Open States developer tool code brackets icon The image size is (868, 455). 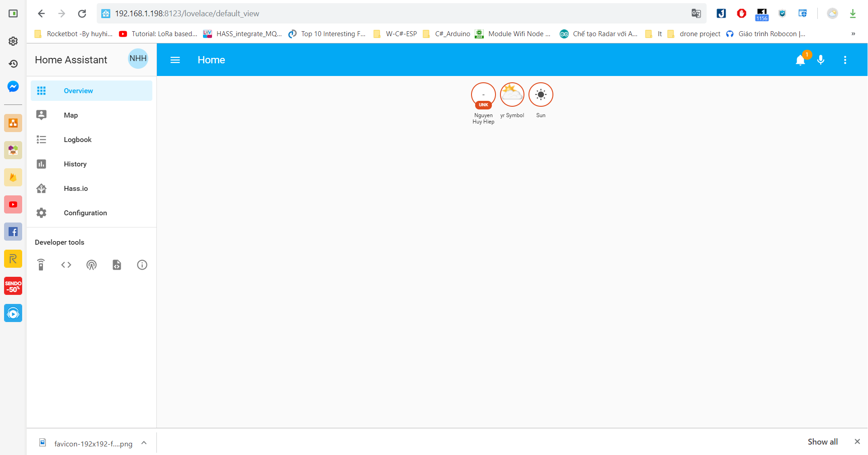66,265
